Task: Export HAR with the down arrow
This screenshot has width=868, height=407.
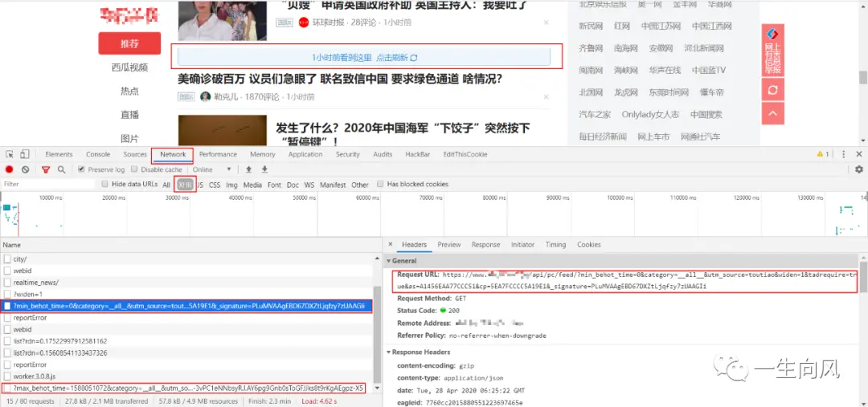Action: point(264,169)
